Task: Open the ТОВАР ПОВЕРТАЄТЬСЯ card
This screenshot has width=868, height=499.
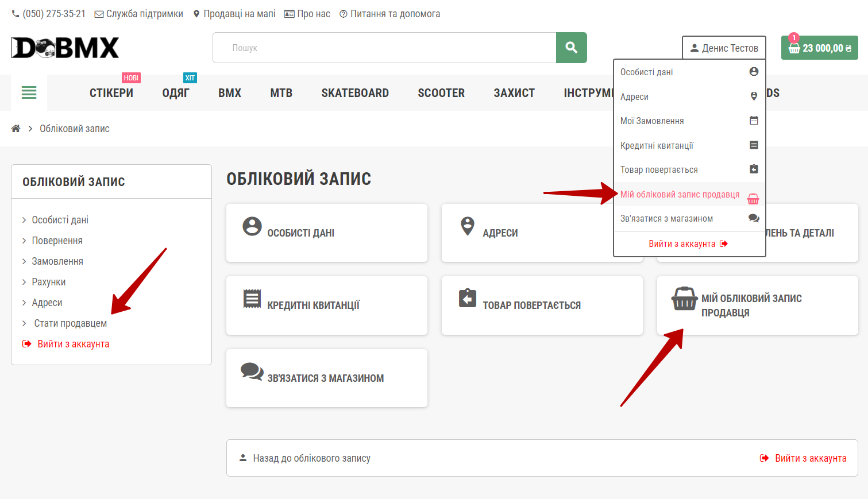Action: pos(542,305)
